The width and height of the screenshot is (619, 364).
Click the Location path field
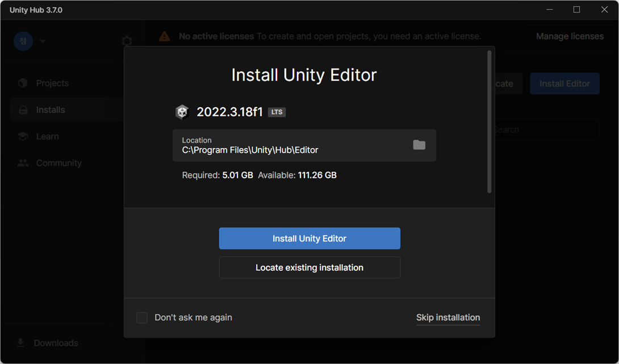click(x=304, y=145)
